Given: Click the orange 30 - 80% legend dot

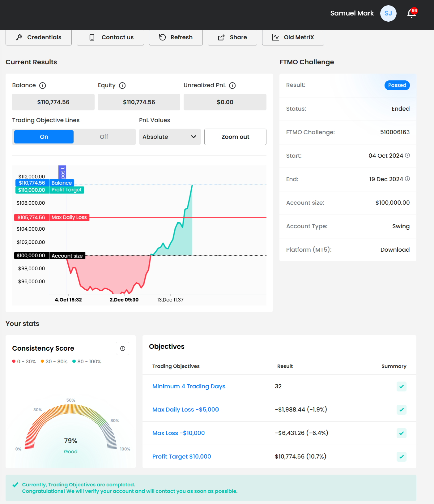Looking at the screenshot, I should [x=42, y=361].
